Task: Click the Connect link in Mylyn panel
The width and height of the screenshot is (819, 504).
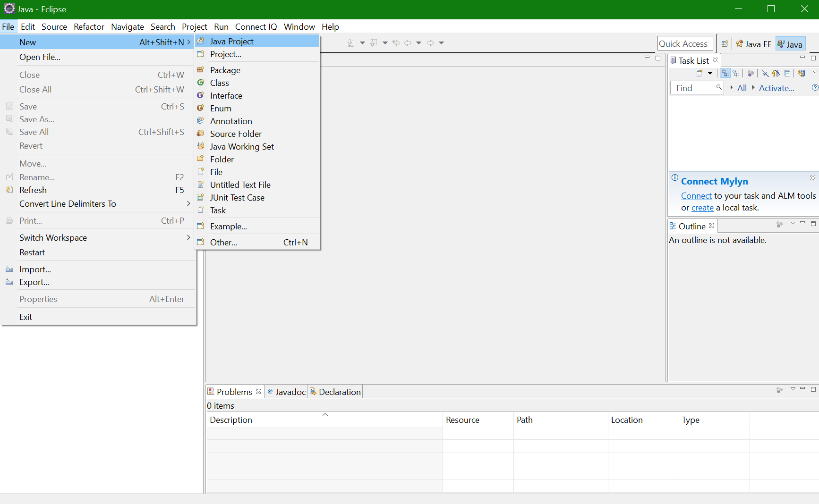Action: tap(696, 195)
